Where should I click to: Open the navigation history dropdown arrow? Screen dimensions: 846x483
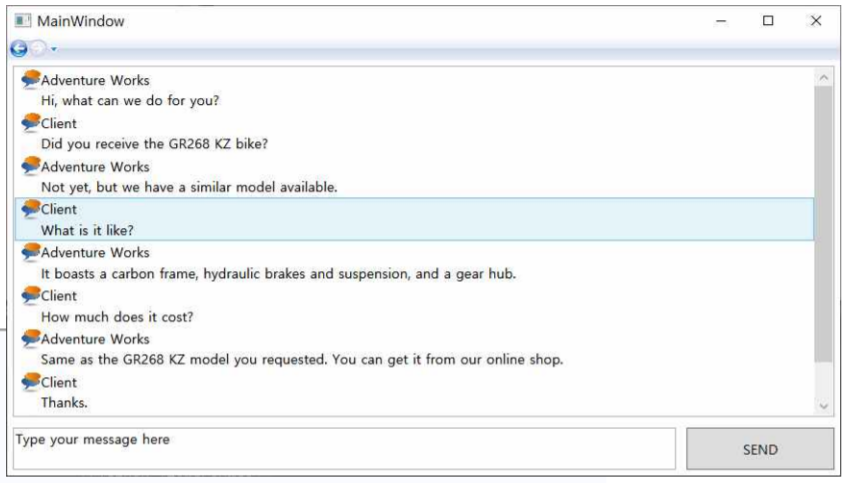pos(54,50)
